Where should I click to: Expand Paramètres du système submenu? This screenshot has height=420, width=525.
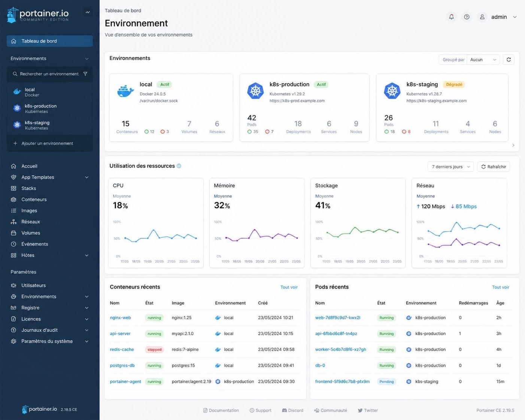87,341
